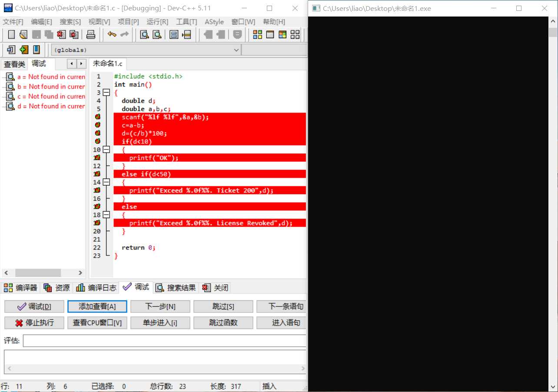
Task: Click the Toggle Bookmark green-plus icon
Action: [24, 50]
